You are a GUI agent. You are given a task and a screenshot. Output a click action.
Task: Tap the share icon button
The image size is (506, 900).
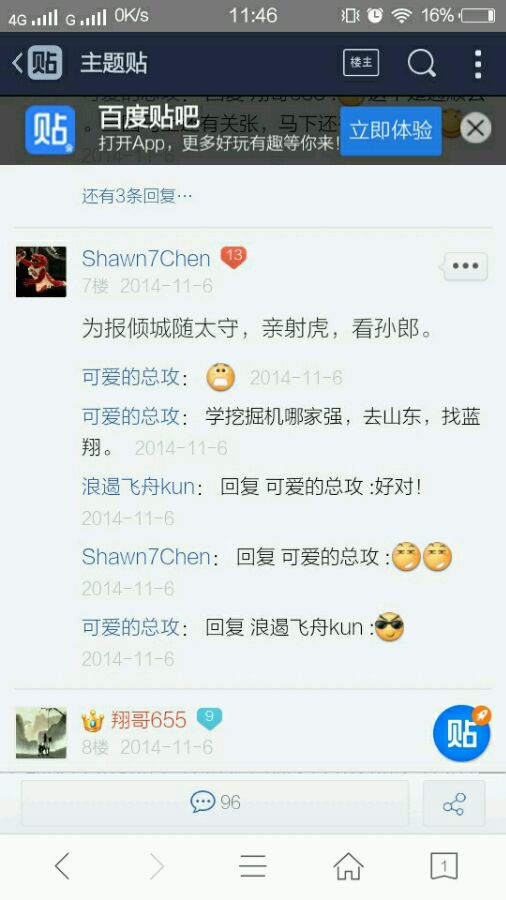tap(454, 803)
